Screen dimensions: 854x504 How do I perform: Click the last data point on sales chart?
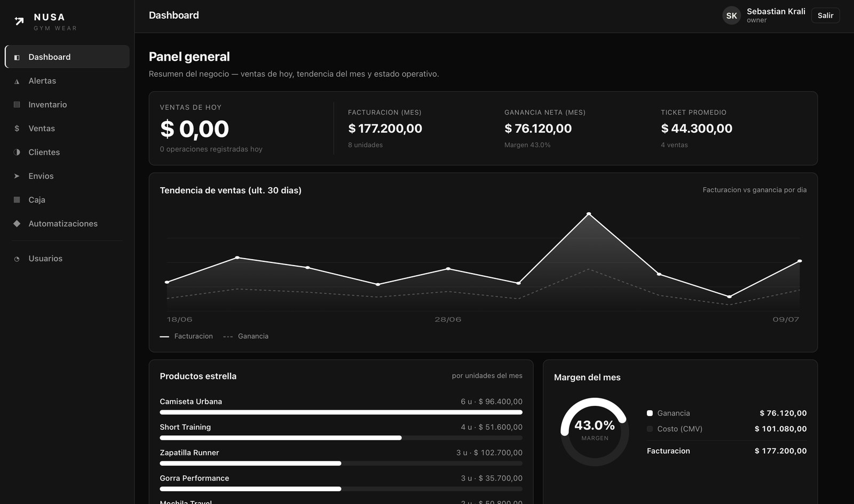(800, 261)
